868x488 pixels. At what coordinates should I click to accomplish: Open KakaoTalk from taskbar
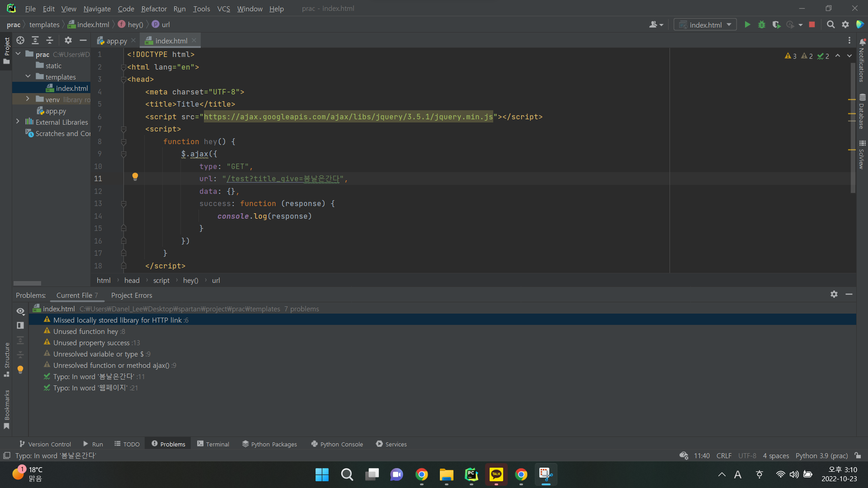click(x=496, y=474)
